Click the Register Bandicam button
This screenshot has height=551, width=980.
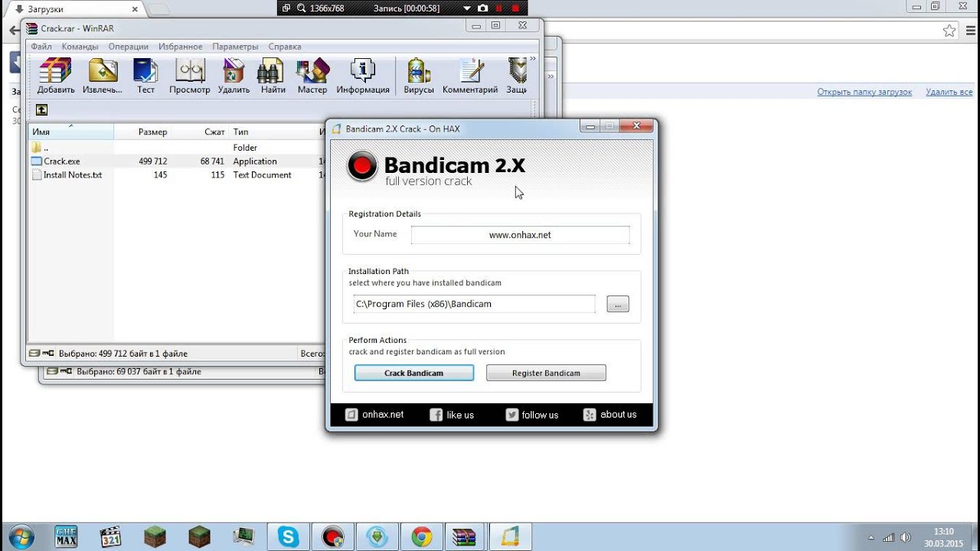[546, 373]
